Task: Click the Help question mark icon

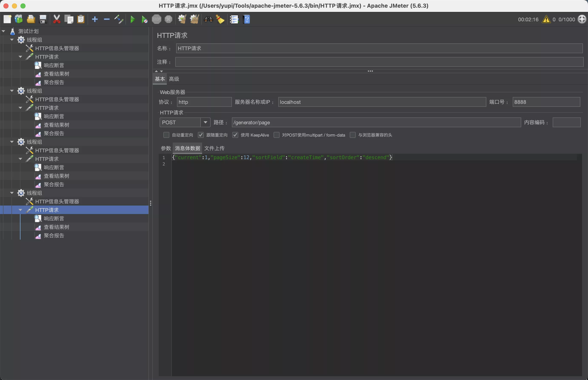Action: click(246, 19)
